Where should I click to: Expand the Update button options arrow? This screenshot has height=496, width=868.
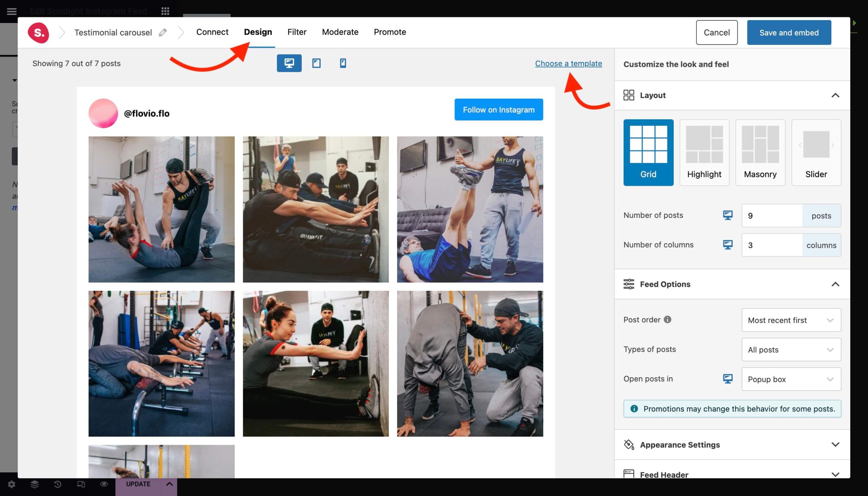[169, 484]
